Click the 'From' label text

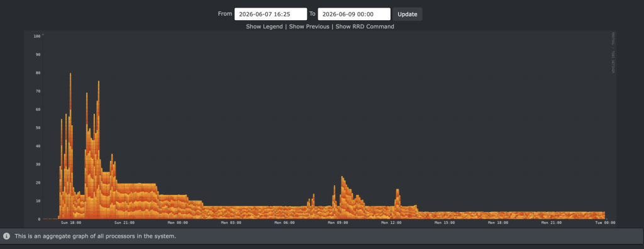(x=225, y=14)
